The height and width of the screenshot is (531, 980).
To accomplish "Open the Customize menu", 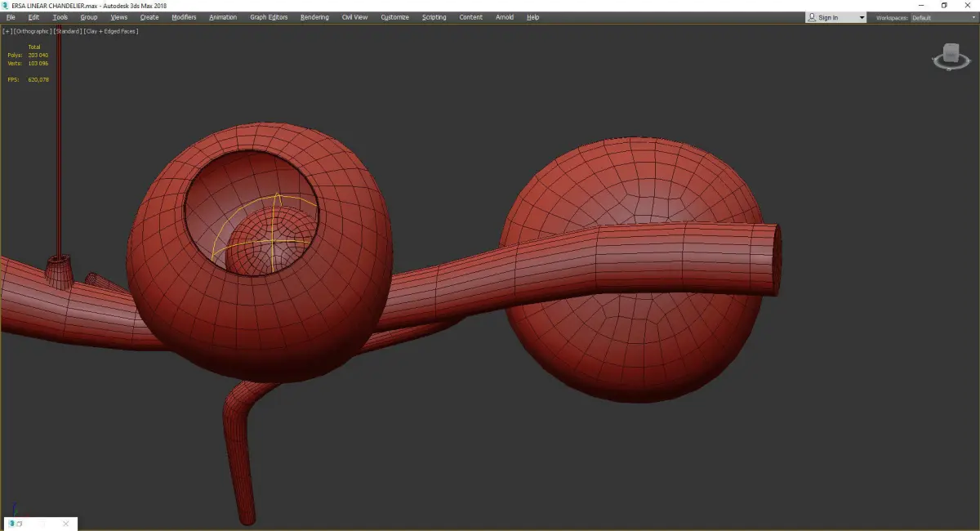I will (x=395, y=17).
